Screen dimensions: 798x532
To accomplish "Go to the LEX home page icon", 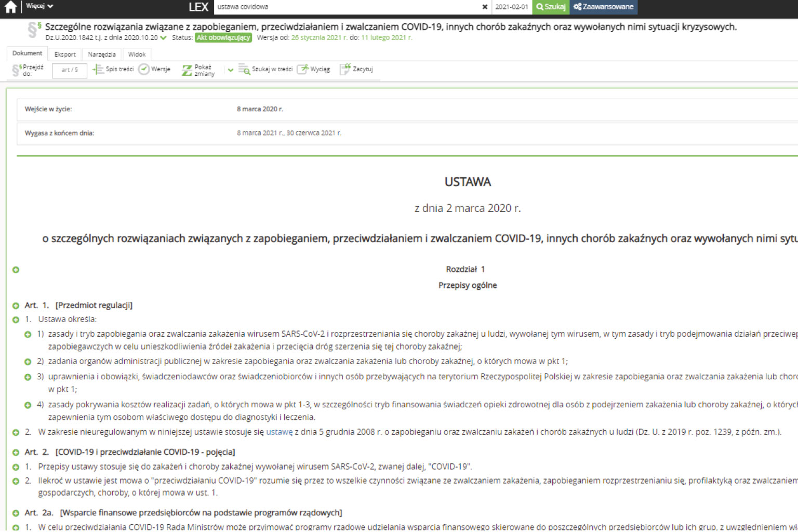I will click(10, 7).
